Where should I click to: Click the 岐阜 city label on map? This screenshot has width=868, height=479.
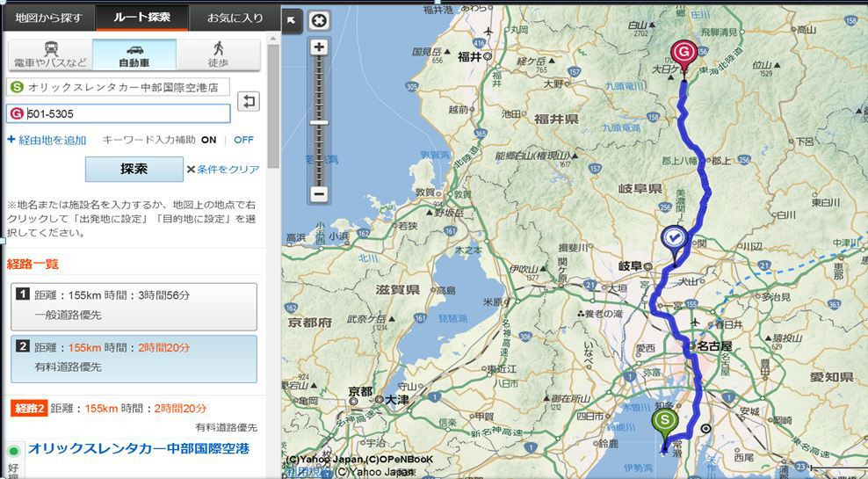point(631,266)
